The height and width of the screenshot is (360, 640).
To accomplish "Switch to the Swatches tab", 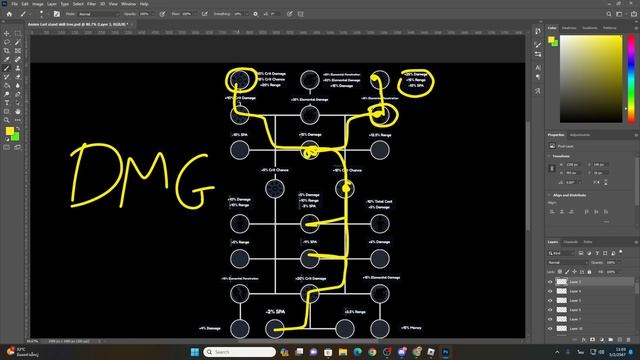I will coord(569,28).
